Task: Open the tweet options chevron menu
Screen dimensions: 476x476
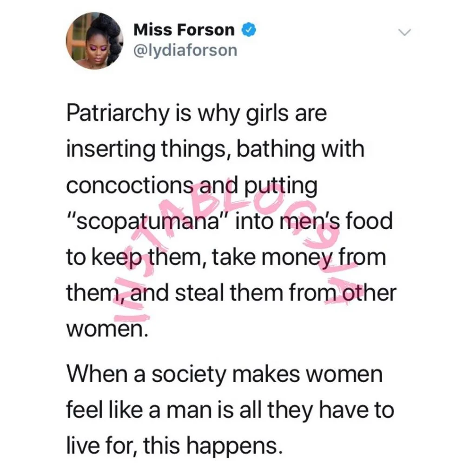Action: point(404,32)
